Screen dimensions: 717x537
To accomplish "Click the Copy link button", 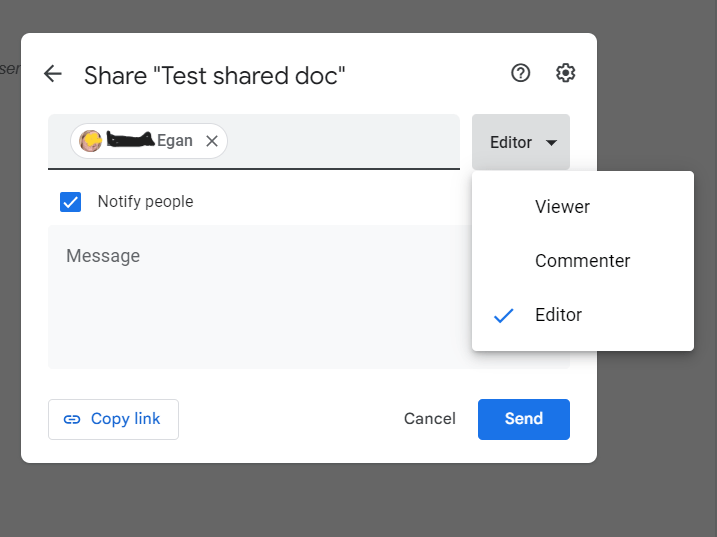I will [113, 419].
